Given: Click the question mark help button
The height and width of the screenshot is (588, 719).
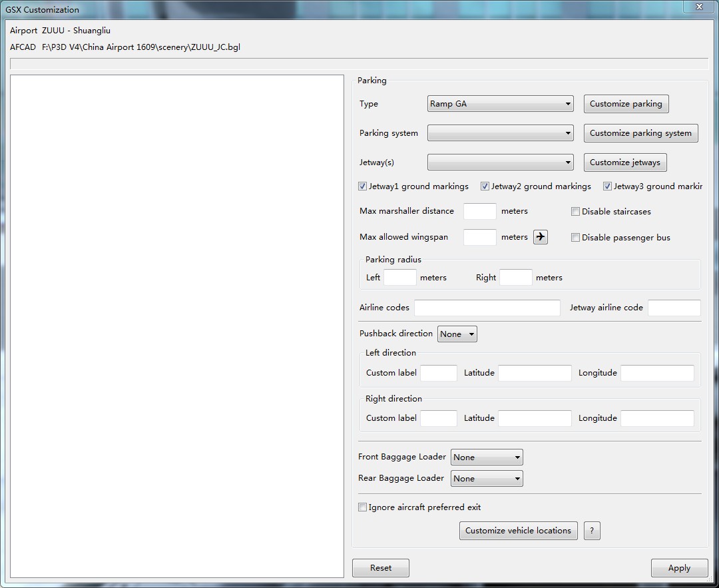Looking at the screenshot, I should 592,531.
